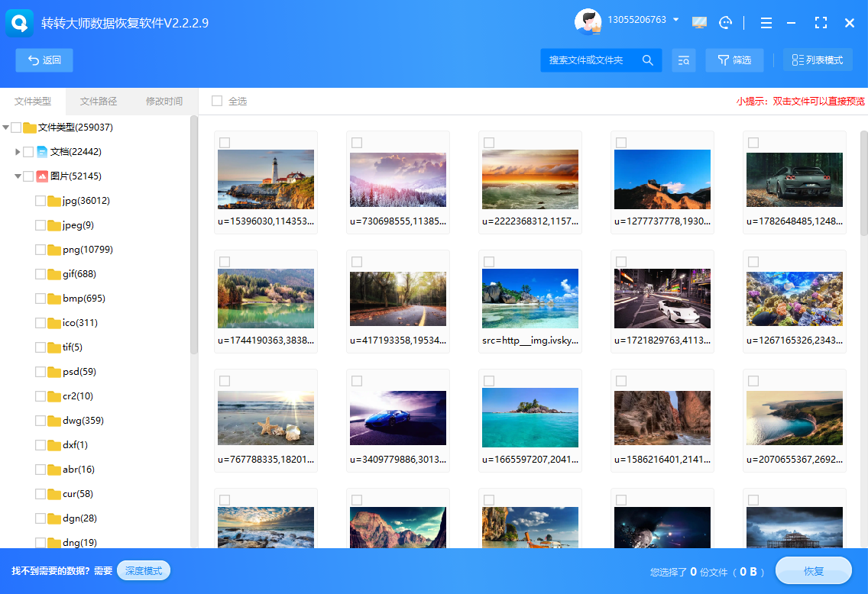Click the dwg folder icon
Screen dimensions: 868x594
point(54,421)
